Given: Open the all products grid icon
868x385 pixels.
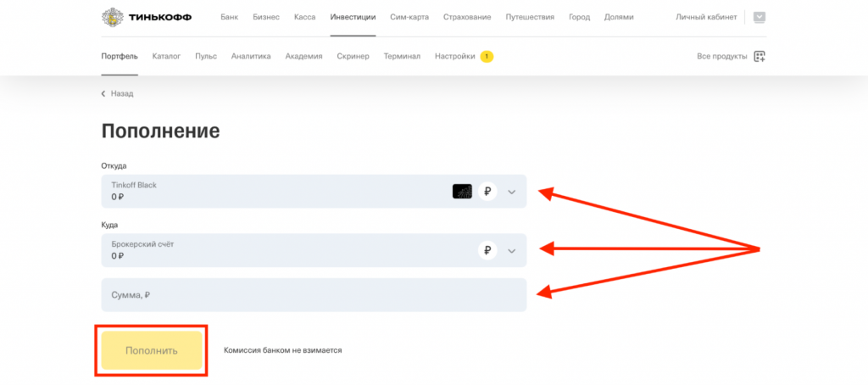Looking at the screenshot, I should point(759,57).
